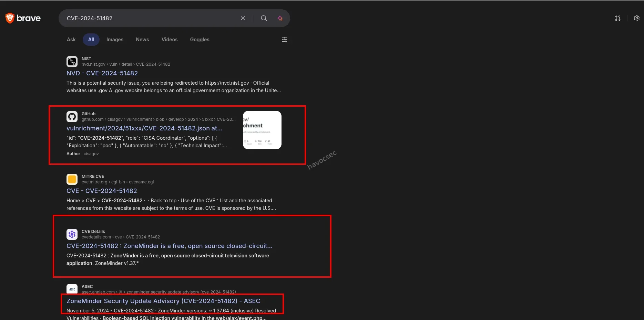The width and height of the screenshot is (644, 320).
Task: Open settings gear icon
Action: (637, 18)
